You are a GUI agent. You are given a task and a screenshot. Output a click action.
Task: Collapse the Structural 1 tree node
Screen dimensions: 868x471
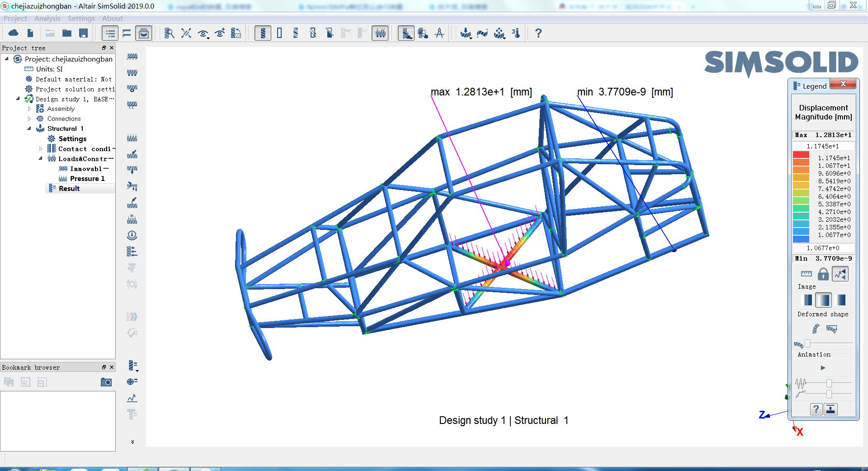coord(29,129)
